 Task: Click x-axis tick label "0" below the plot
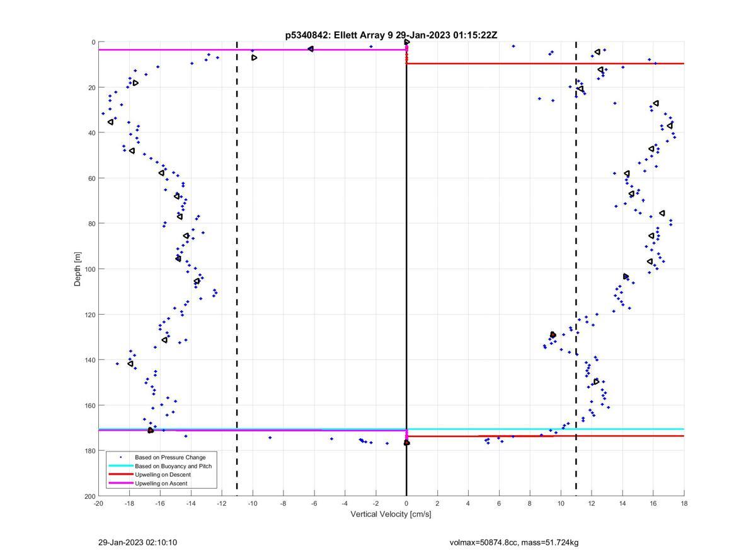pos(406,503)
